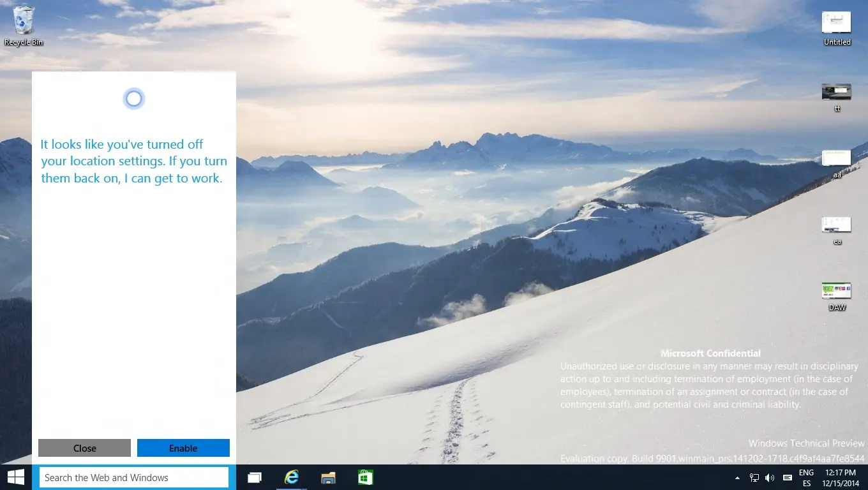Open Internet Explorer from the taskbar
The width and height of the screenshot is (868, 490).
coord(291,477)
